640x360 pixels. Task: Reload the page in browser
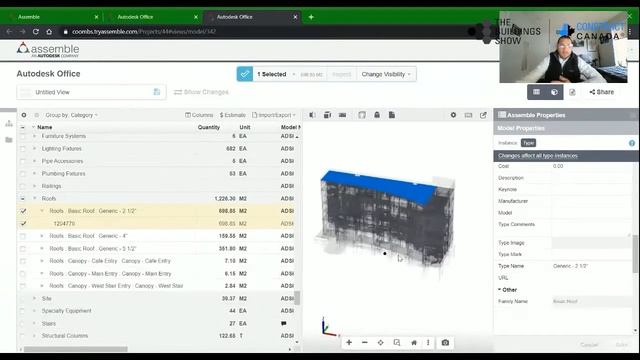pos(36,31)
